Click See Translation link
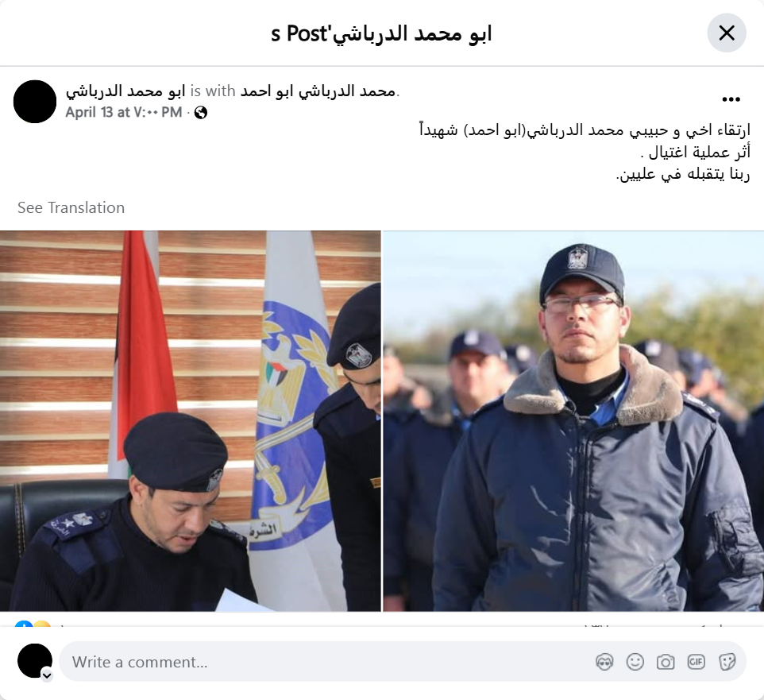This screenshot has width=764, height=700. [x=71, y=207]
